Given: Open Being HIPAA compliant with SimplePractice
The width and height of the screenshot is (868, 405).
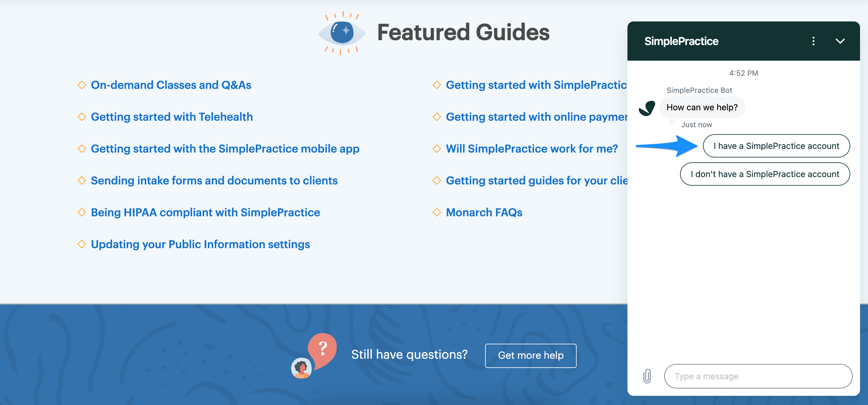Looking at the screenshot, I should click(x=206, y=212).
